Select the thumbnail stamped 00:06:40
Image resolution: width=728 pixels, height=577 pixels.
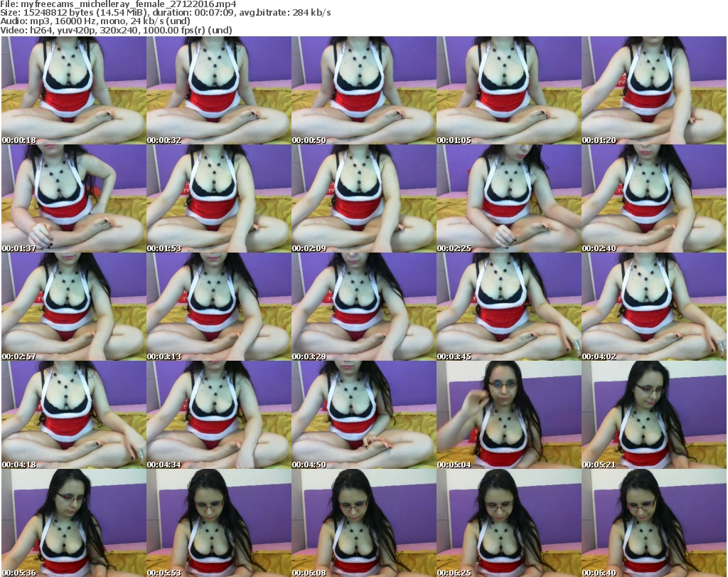pos(654,523)
